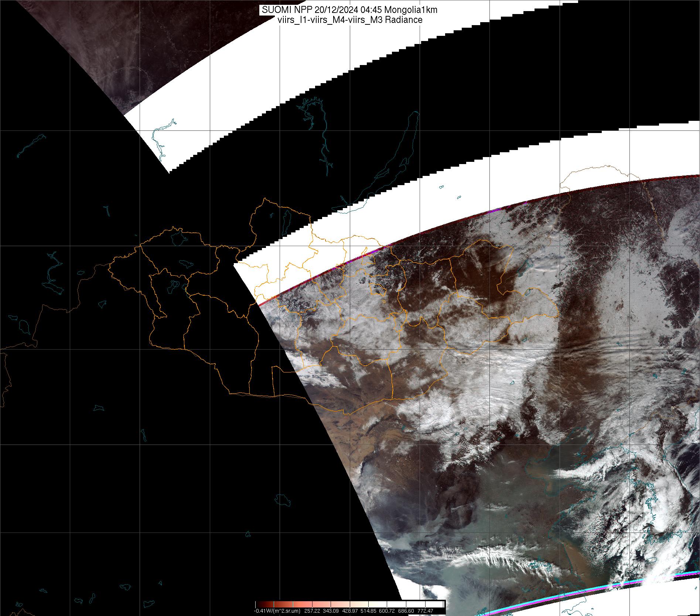This screenshot has width=700, height=616.
Task: Click the '343.09' colorbar value
Action: pos(331,611)
